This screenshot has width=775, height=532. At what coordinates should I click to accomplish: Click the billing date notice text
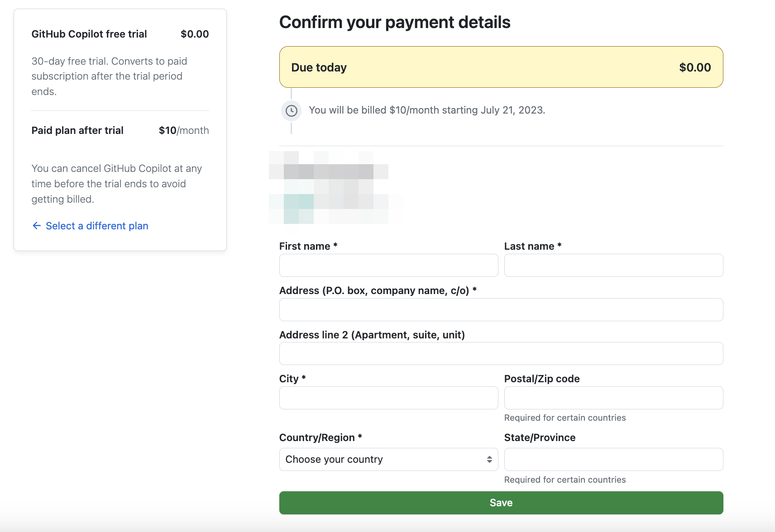pyautogui.click(x=427, y=110)
